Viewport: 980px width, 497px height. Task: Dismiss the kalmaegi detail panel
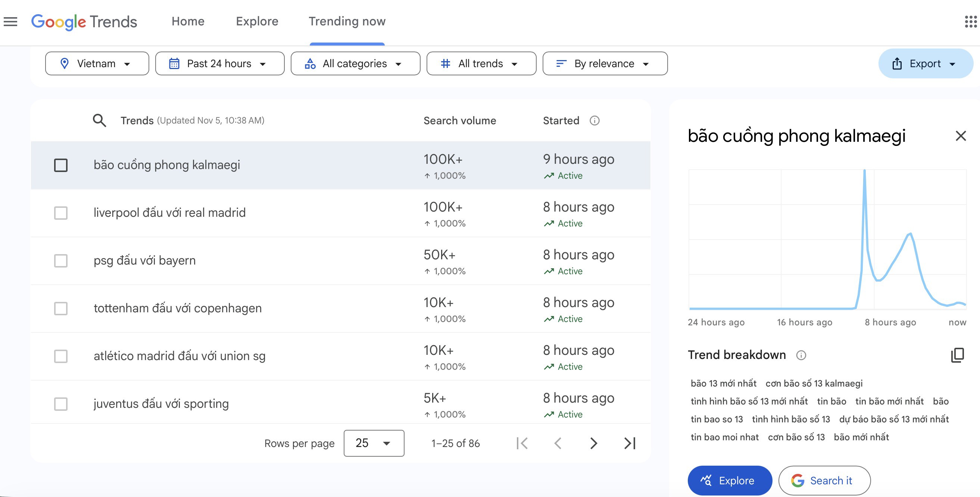click(x=961, y=136)
